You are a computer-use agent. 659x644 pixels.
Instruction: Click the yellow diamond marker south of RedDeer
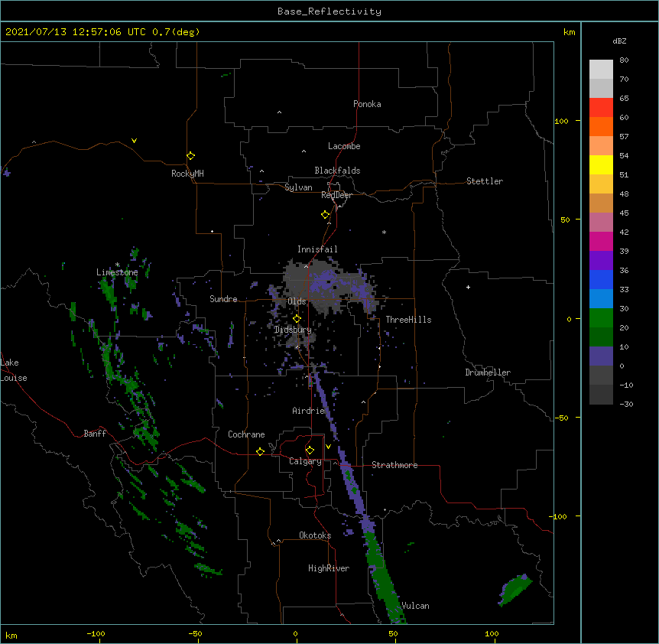coord(326,215)
